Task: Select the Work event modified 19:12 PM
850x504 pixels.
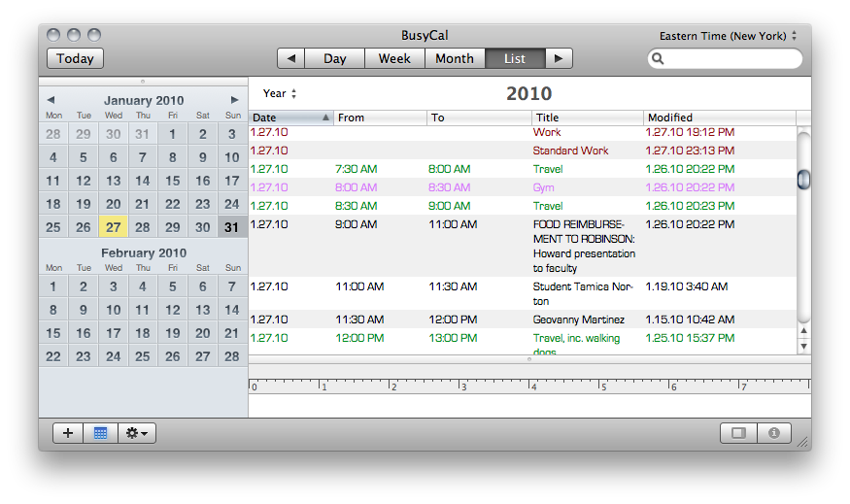Action: click(x=523, y=132)
